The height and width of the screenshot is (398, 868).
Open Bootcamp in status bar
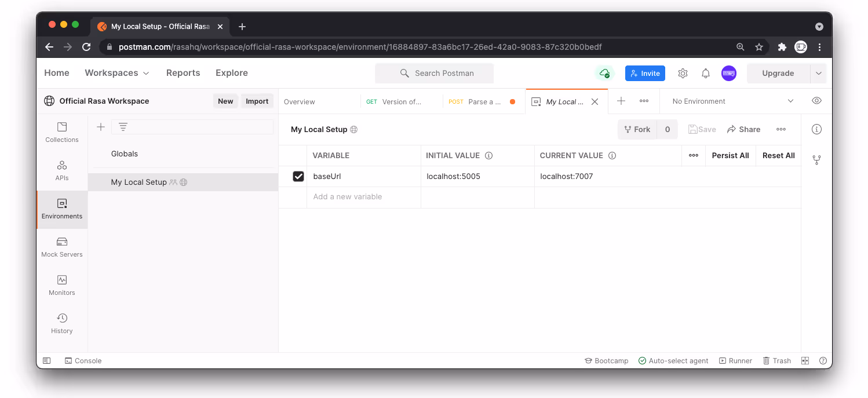pos(607,360)
